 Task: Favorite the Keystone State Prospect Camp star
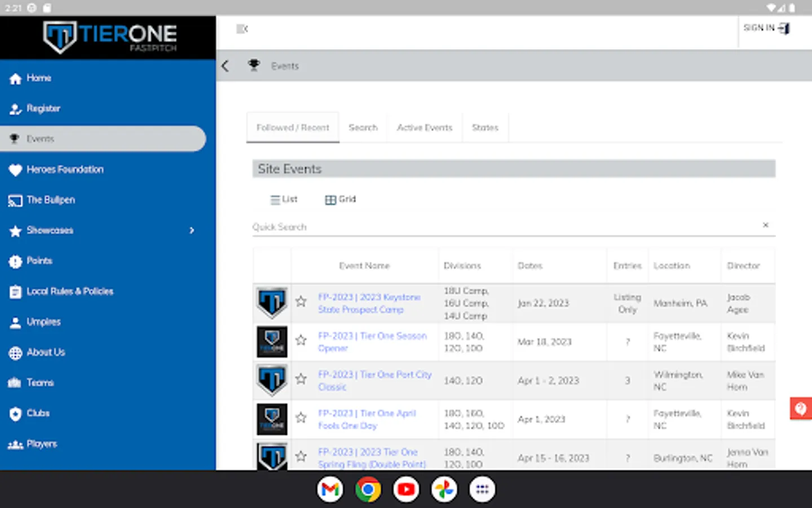(301, 302)
